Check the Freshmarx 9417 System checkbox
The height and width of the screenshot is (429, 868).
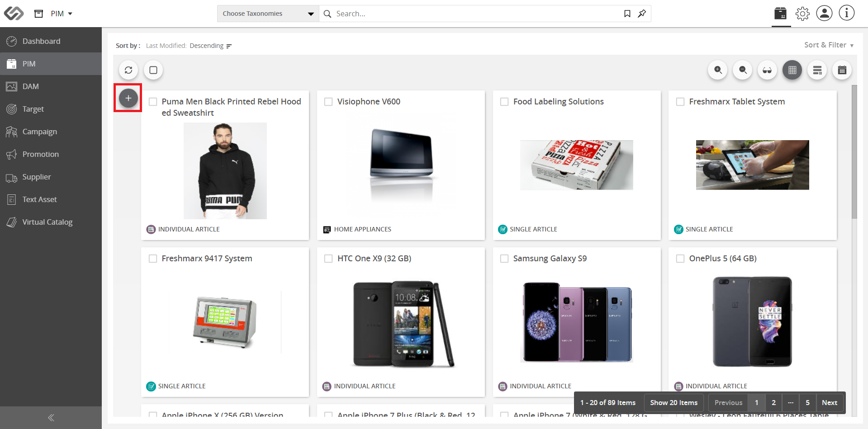coord(153,259)
